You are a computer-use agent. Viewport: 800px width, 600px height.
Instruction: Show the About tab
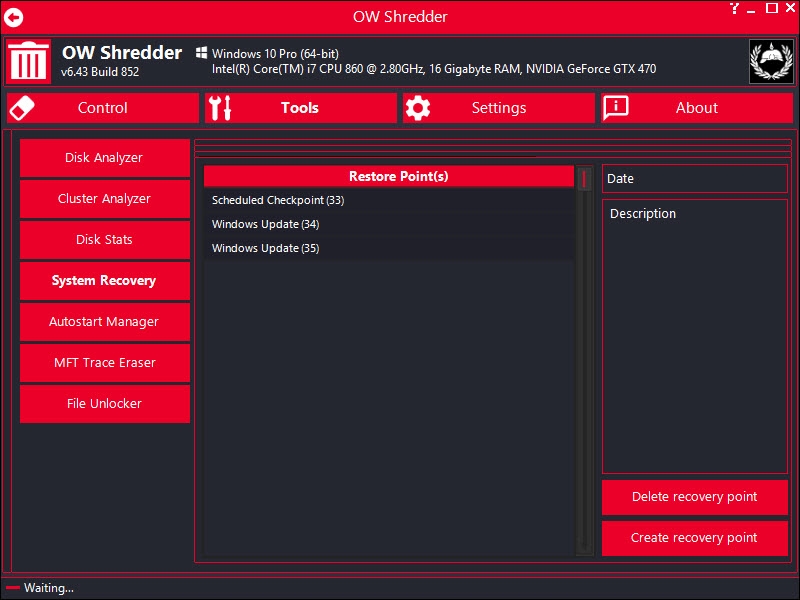pyautogui.click(x=697, y=108)
